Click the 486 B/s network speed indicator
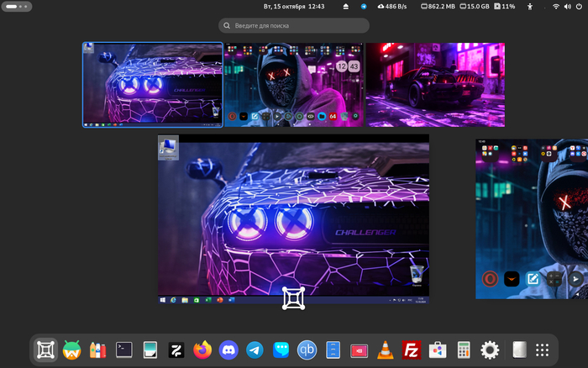 [392, 7]
